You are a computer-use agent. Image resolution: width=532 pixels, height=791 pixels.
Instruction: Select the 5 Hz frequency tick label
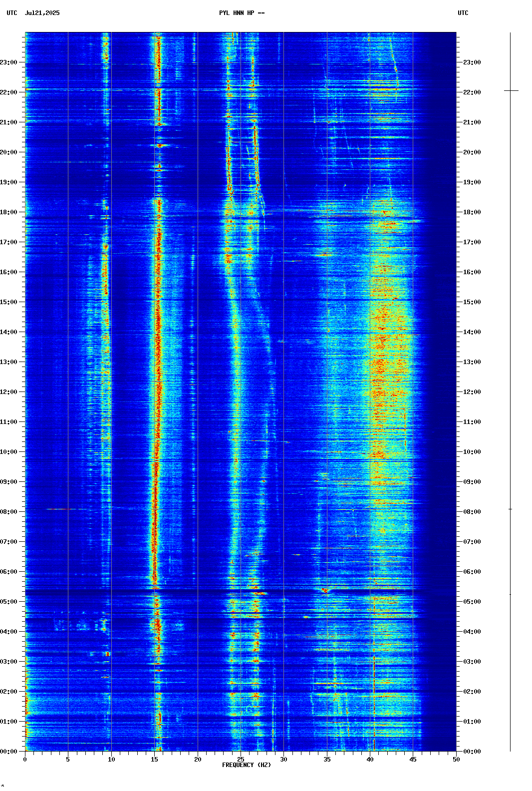(68, 760)
